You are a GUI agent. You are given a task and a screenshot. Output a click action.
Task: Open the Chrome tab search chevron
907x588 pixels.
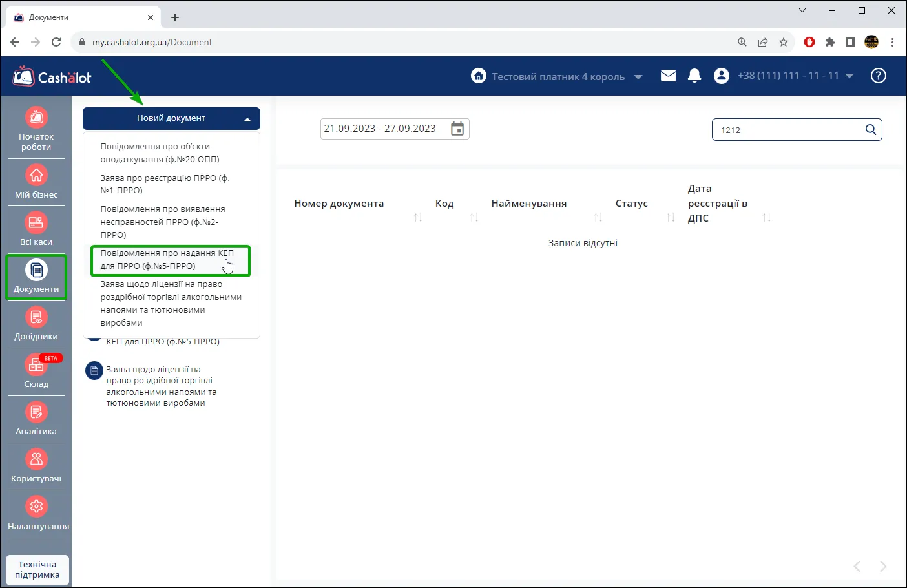[x=802, y=10]
